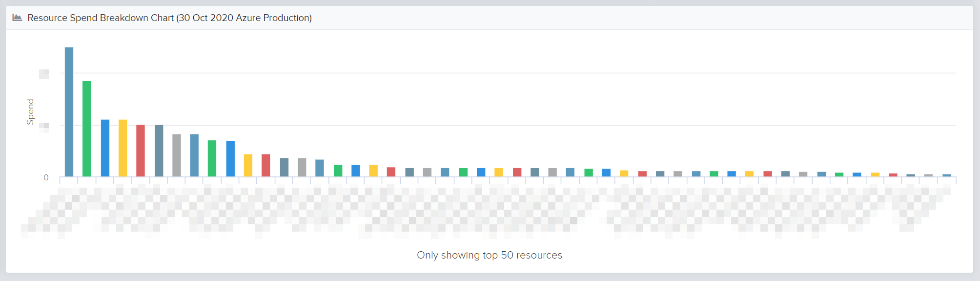Viewport: 980px width, 281px height.
Task: Click the Resource Spend Breakdown Chart title
Action: 169,18
